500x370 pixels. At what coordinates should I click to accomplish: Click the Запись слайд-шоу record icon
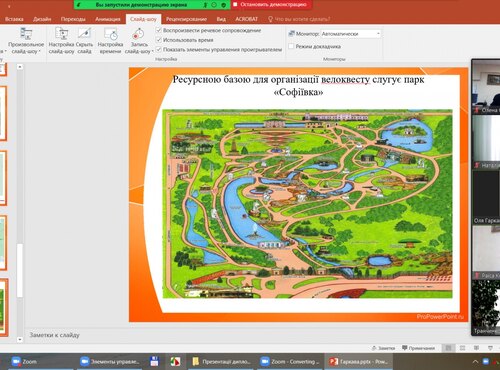pyautogui.click(x=138, y=34)
